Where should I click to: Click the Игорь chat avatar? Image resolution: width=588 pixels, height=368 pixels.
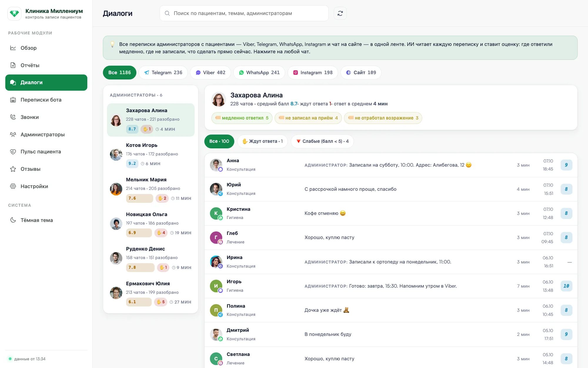coord(216,286)
